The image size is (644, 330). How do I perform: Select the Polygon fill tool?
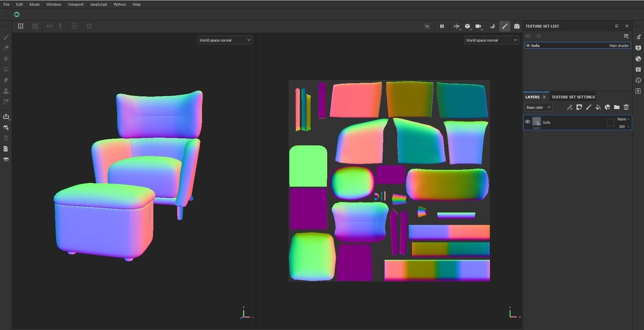coord(6,69)
